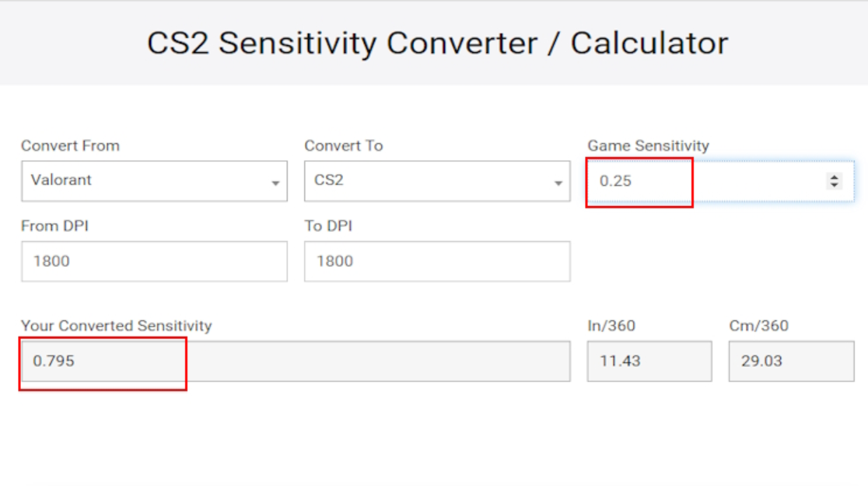The image size is (868, 486).
Task: Select the To DPI input box
Action: (437, 261)
